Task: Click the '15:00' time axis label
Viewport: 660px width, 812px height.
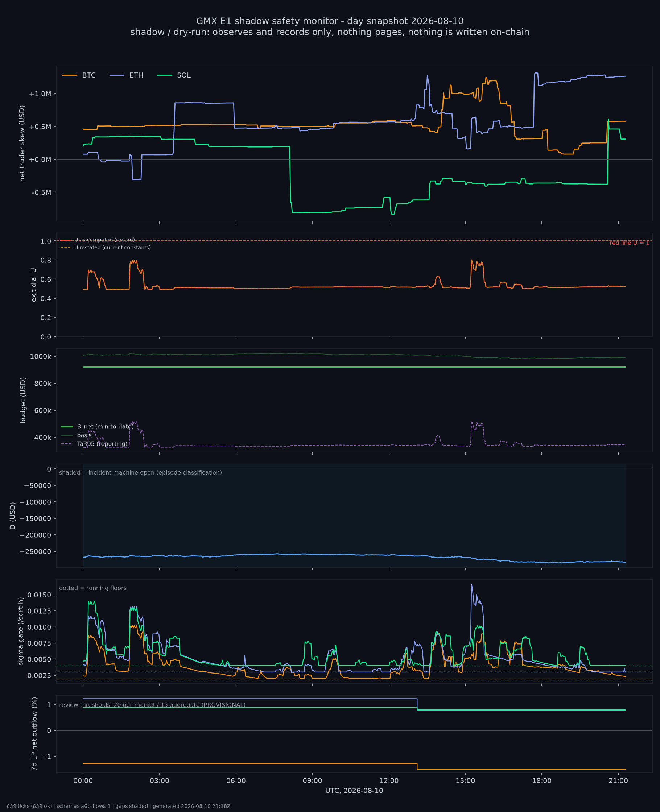Action: (465, 780)
